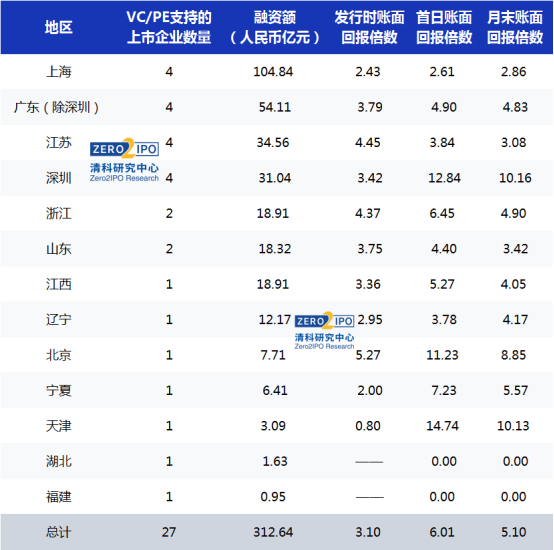The height and width of the screenshot is (550, 554).
Task: Select 山东 financing amount 18.32
Action: [275, 249]
